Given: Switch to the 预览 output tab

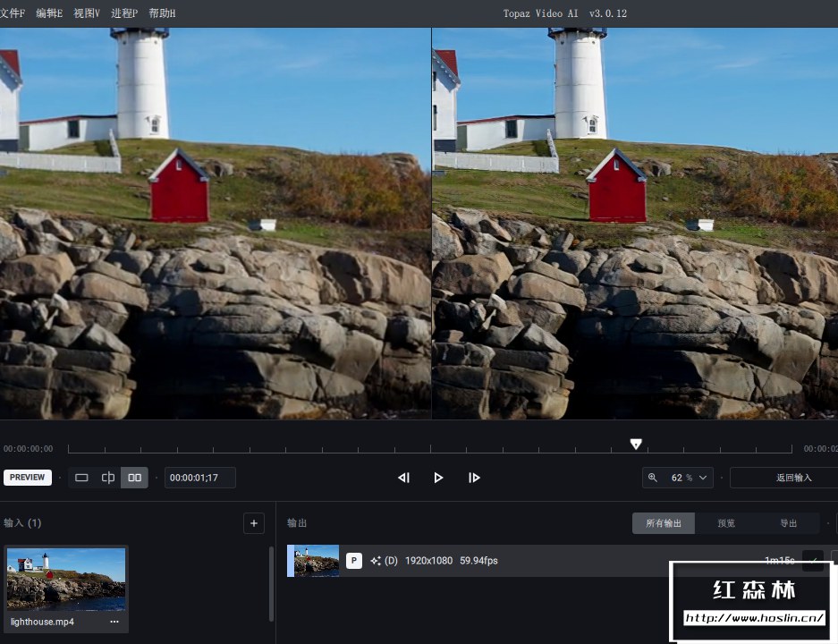Looking at the screenshot, I should tap(726, 523).
